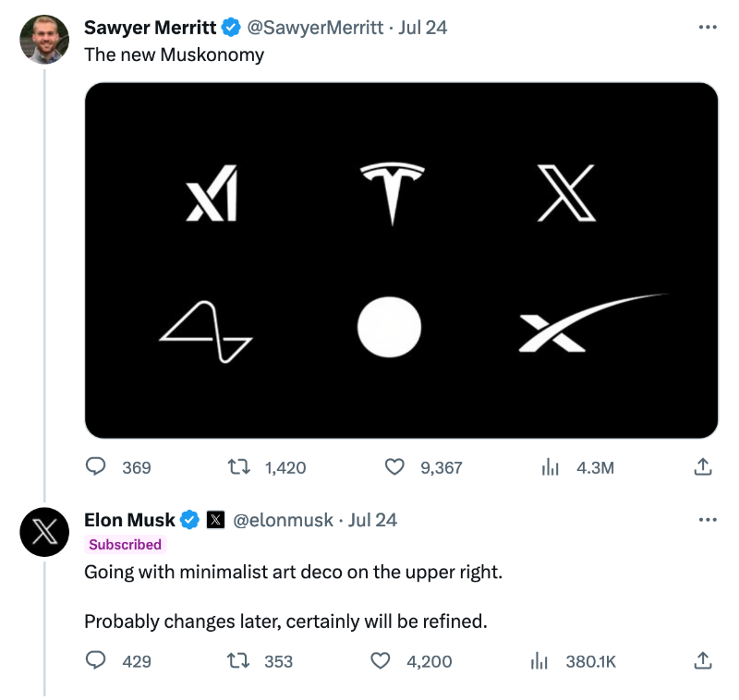The image size is (739, 700).
Task: Share Sawyer Merritt's tweet
Action: pyautogui.click(x=702, y=467)
